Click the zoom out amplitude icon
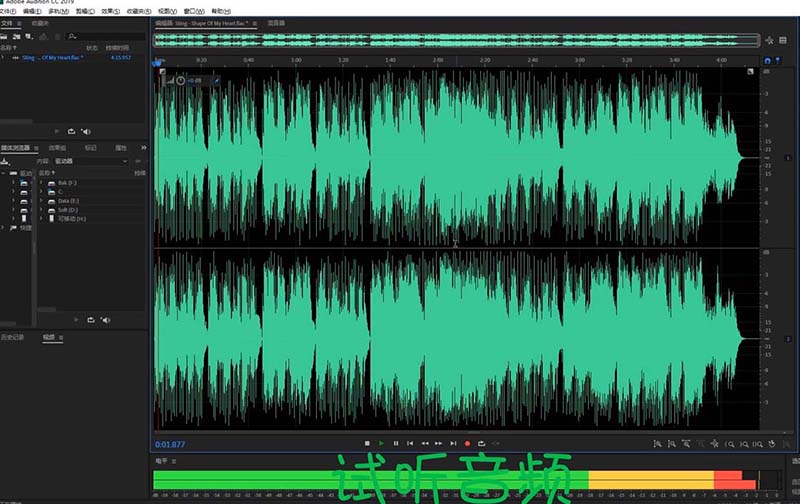800x504 pixels. 672,444
